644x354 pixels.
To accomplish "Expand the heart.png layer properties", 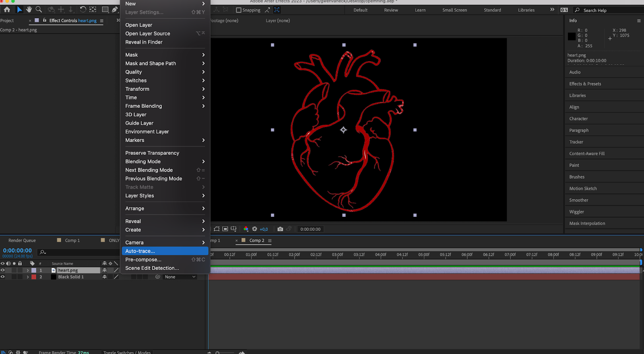I will pos(28,270).
